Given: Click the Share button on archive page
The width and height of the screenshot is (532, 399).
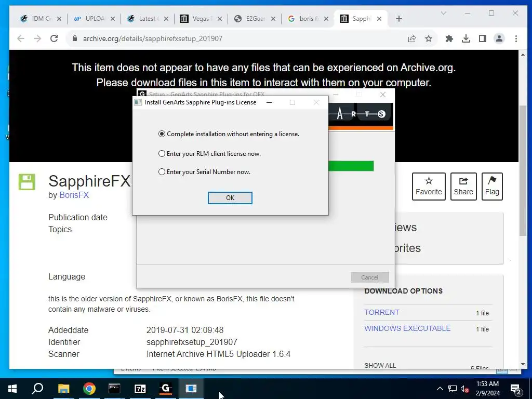Looking at the screenshot, I should click(463, 187).
